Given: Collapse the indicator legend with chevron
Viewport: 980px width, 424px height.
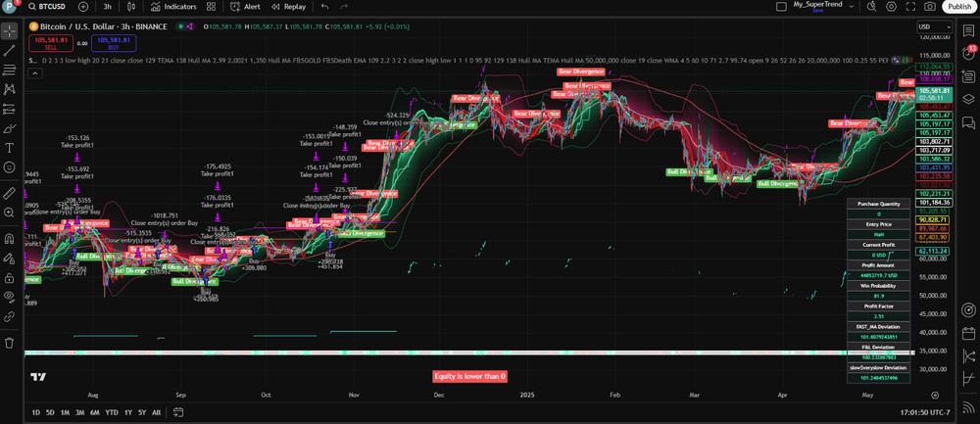Looking at the screenshot, I should coord(34,73).
